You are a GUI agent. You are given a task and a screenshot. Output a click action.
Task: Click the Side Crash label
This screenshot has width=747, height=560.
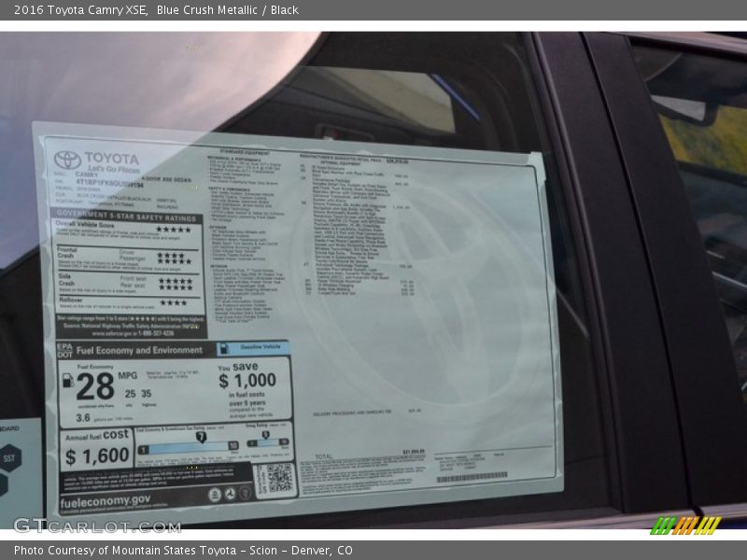tap(66, 279)
